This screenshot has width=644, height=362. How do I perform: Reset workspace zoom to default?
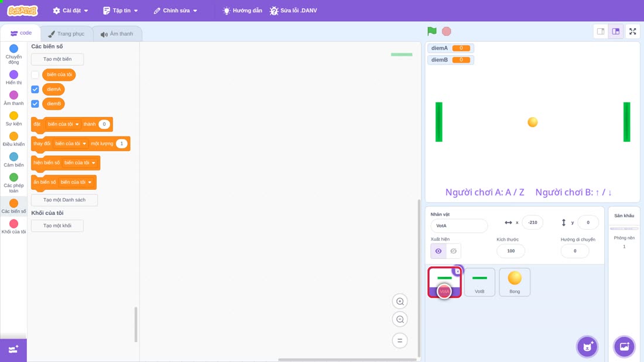(x=400, y=341)
